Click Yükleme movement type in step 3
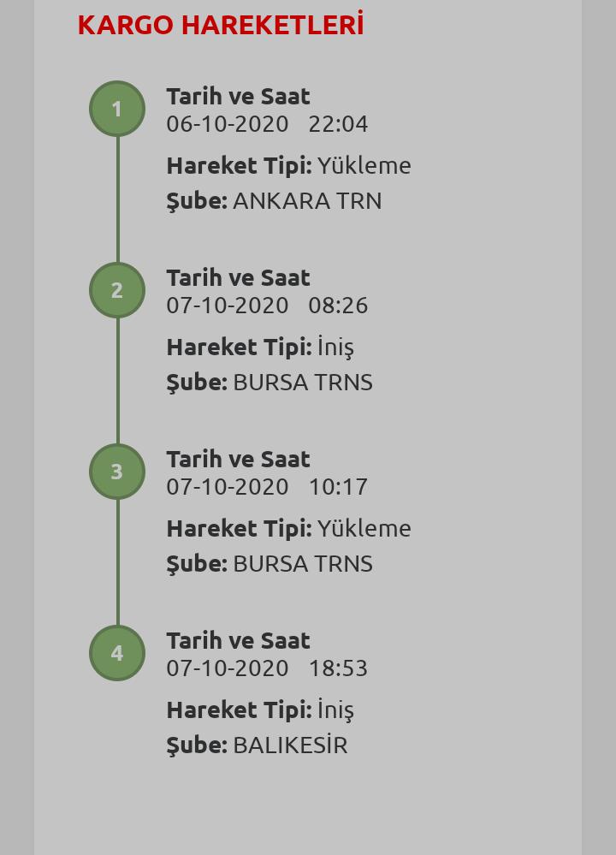This screenshot has width=616, height=855. (x=364, y=528)
